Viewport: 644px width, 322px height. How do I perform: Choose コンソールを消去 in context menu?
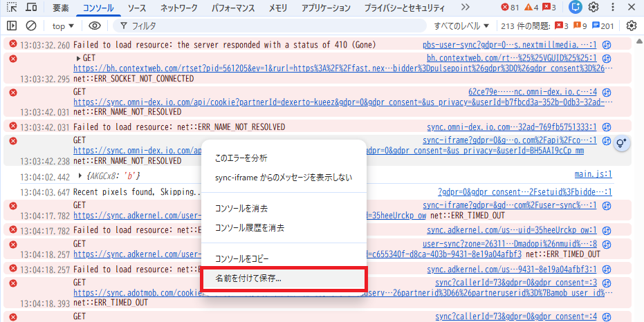(x=241, y=209)
